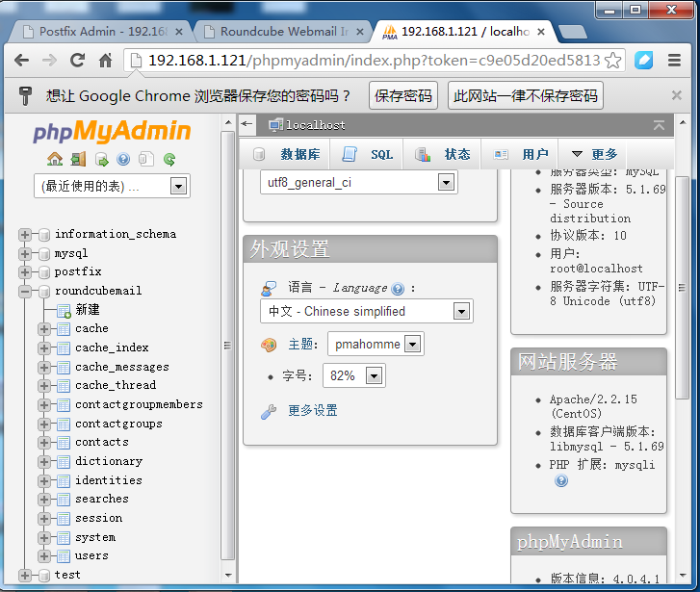The image size is (700, 592).
Task: Open the recently used tables dropdown
Action: 112,186
